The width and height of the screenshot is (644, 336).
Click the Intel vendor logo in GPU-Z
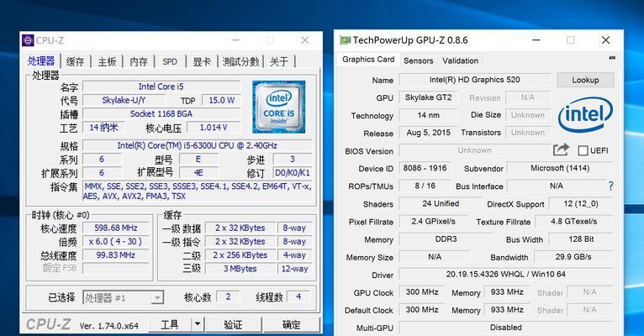click(585, 114)
